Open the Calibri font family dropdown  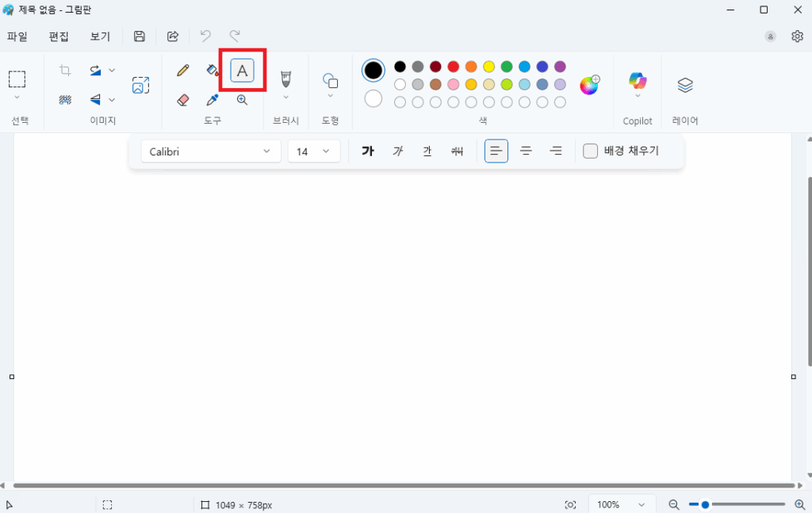click(x=211, y=151)
